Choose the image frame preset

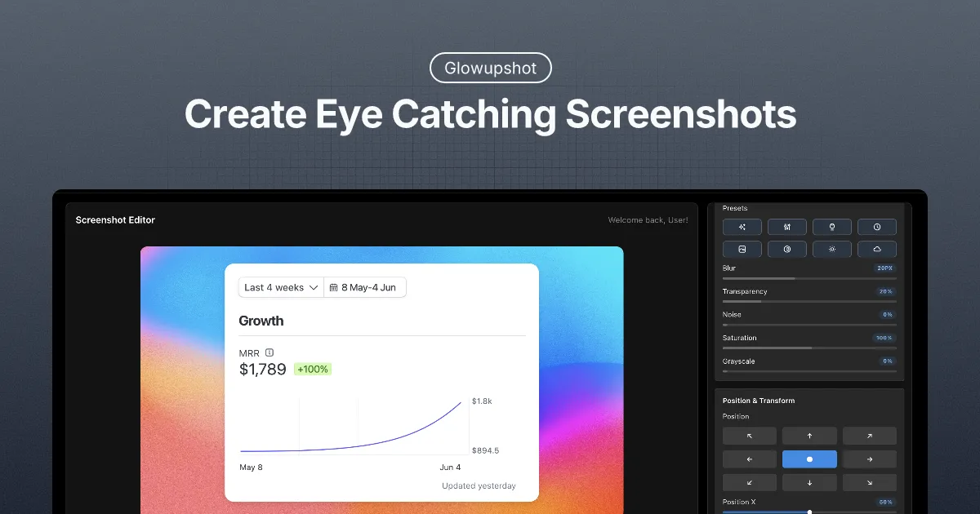[x=742, y=249]
